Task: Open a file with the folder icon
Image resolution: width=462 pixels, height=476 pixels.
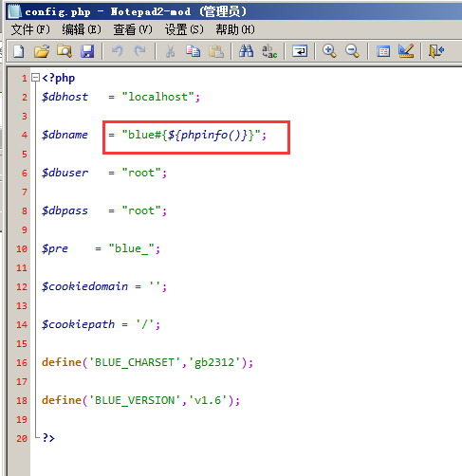Action: pos(42,51)
